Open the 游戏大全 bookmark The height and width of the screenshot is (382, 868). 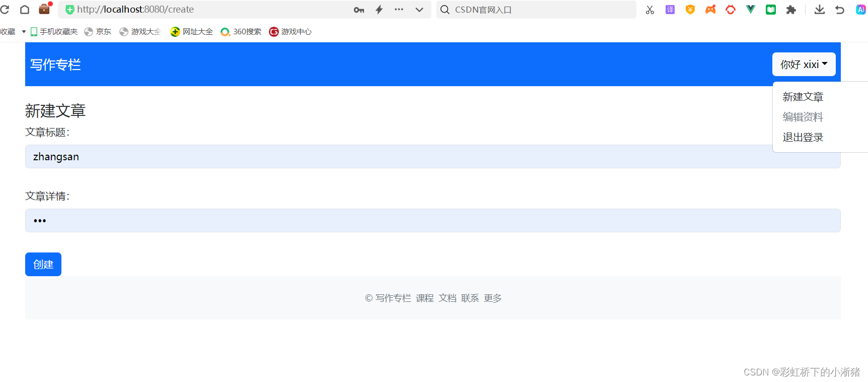(x=140, y=32)
